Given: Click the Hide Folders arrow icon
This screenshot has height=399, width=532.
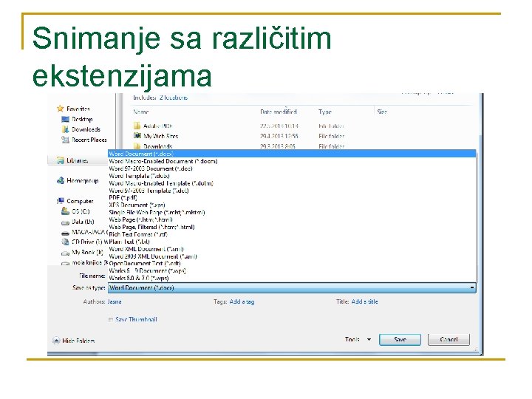Looking at the screenshot, I should (56, 341).
